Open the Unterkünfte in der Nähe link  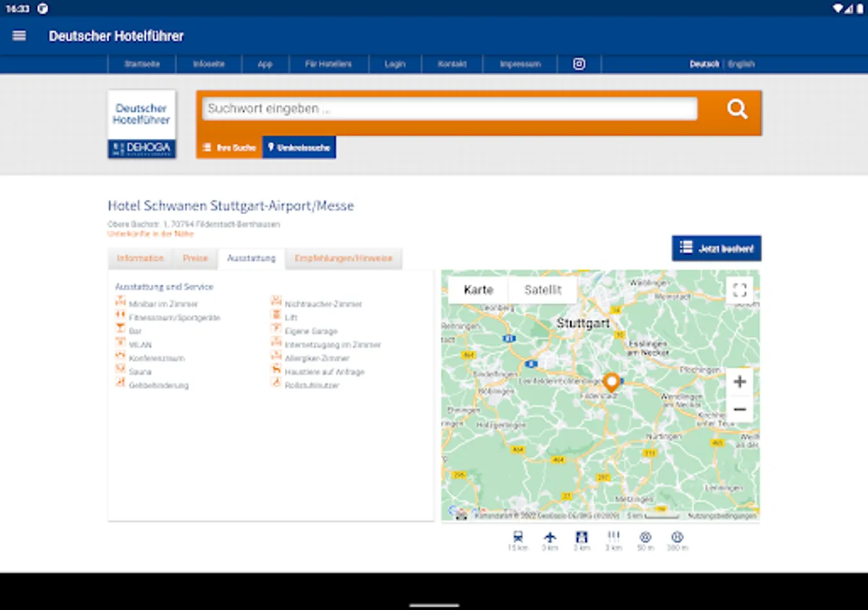click(151, 234)
